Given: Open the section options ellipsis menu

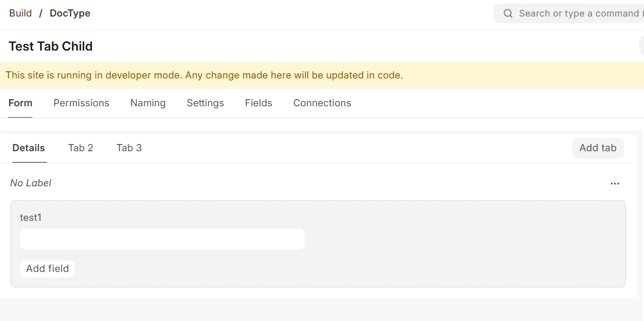Looking at the screenshot, I should [615, 183].
